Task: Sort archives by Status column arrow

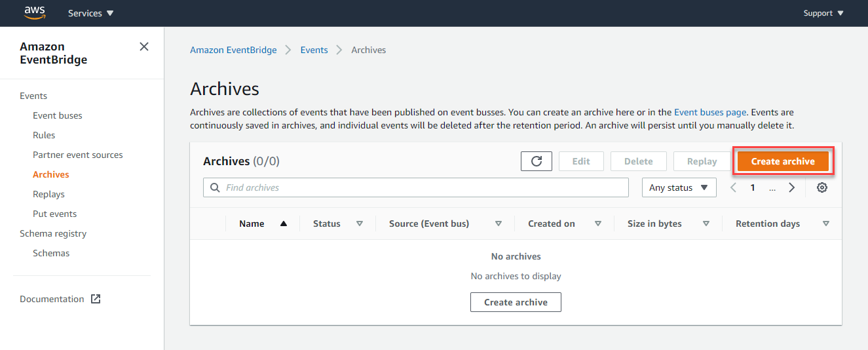Action: point(359,224)
